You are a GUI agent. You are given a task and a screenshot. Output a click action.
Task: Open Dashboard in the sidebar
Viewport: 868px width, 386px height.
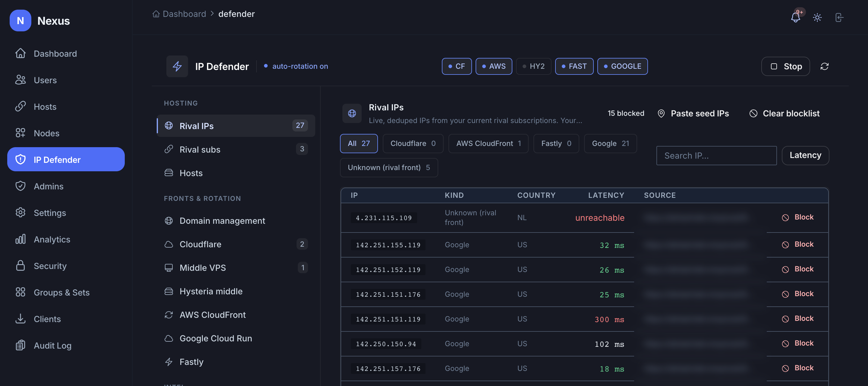coord(66,54)
